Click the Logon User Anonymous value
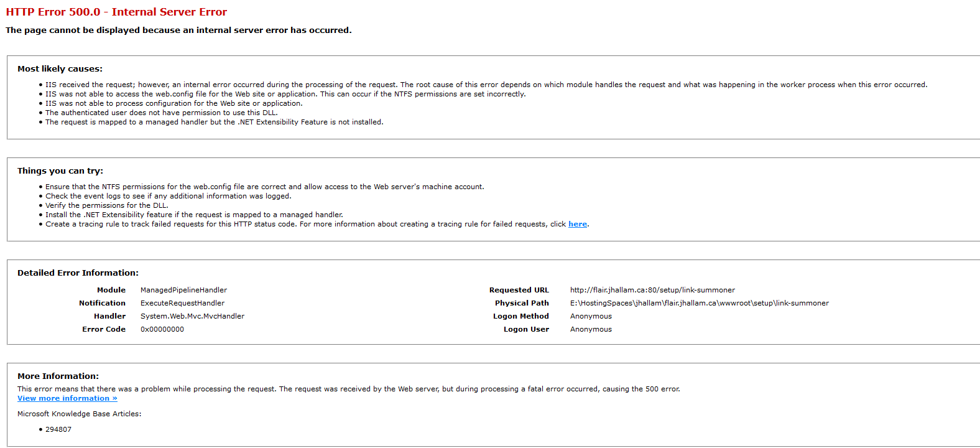This screenshot has width=980, height=448. pos(591,329)
